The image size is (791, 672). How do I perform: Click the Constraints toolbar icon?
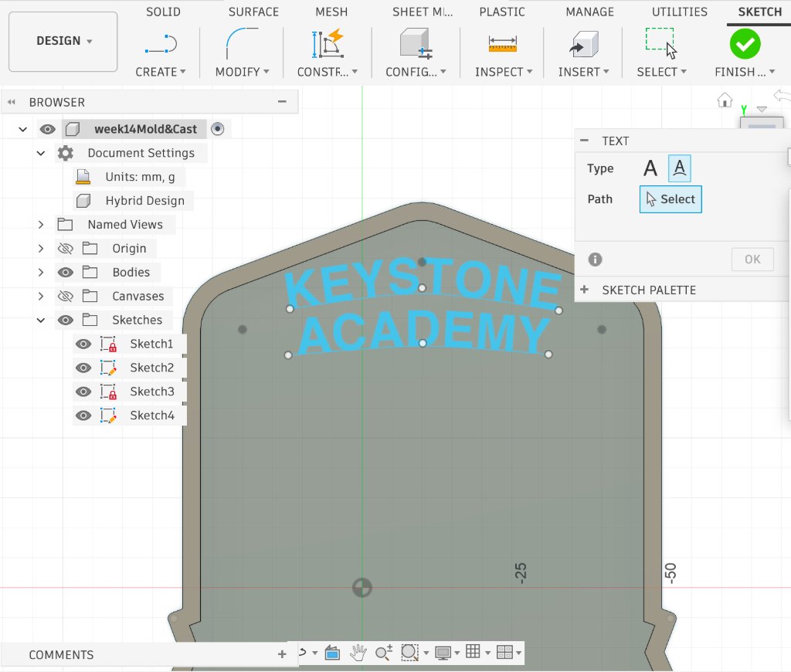tap(328, 44)
